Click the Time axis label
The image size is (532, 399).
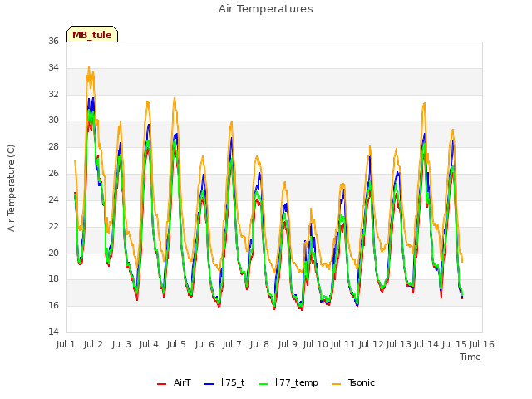pos(470,357)
